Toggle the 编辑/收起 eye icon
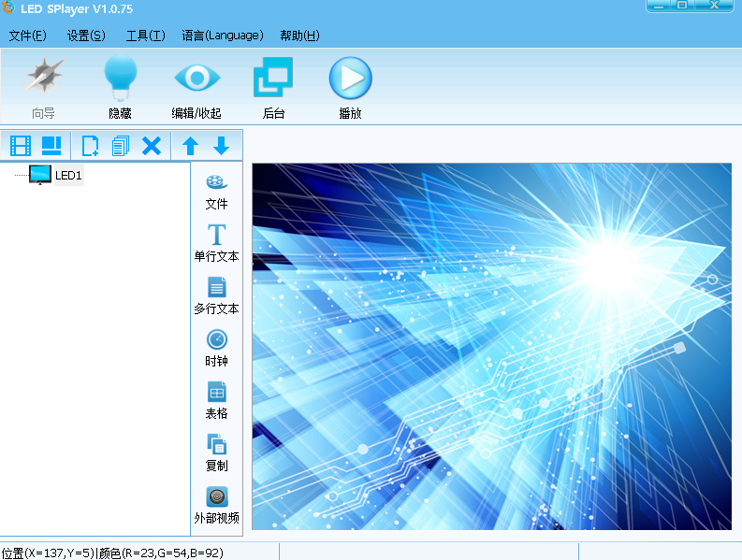Image resolution: width=742 pixels, height=560 pixels. [x=196, y=79]
